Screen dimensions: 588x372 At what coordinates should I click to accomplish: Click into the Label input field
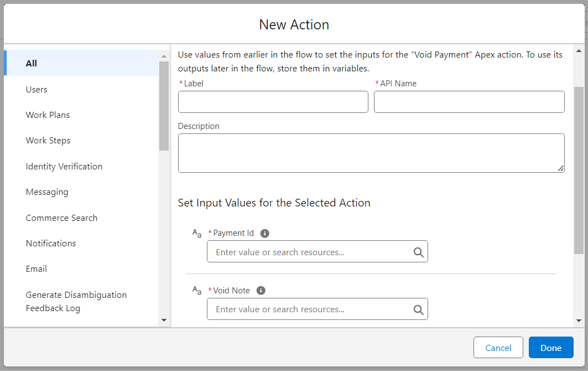pyautogui.click(x=273, y=102)
